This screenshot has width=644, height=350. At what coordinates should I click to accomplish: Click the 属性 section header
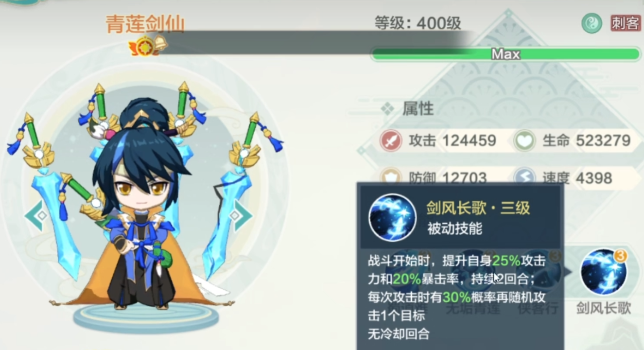pos(418,109)
